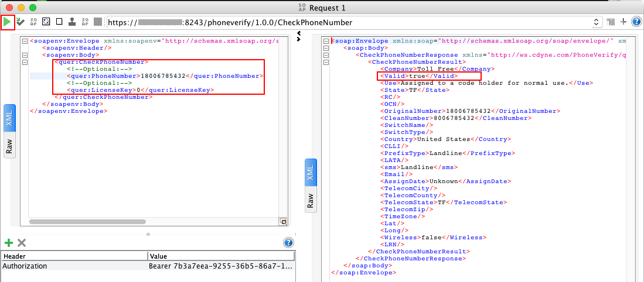Image resolution: width=644 pixels, height=282 pixels.
Task: Toggle the square checkbox icon in toolbar
Action: coord(59,22)
